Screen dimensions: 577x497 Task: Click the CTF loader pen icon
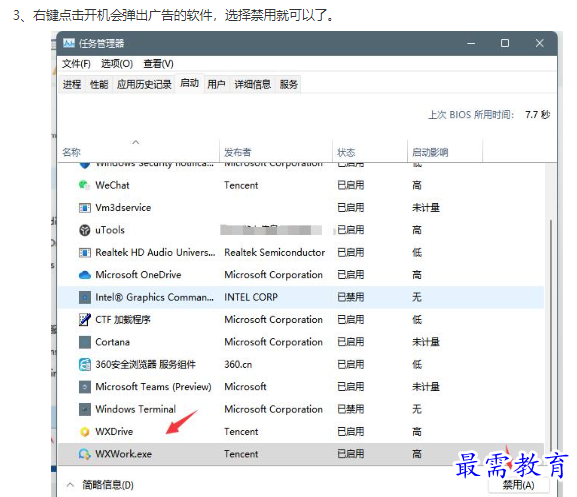[x=85, y=320]
